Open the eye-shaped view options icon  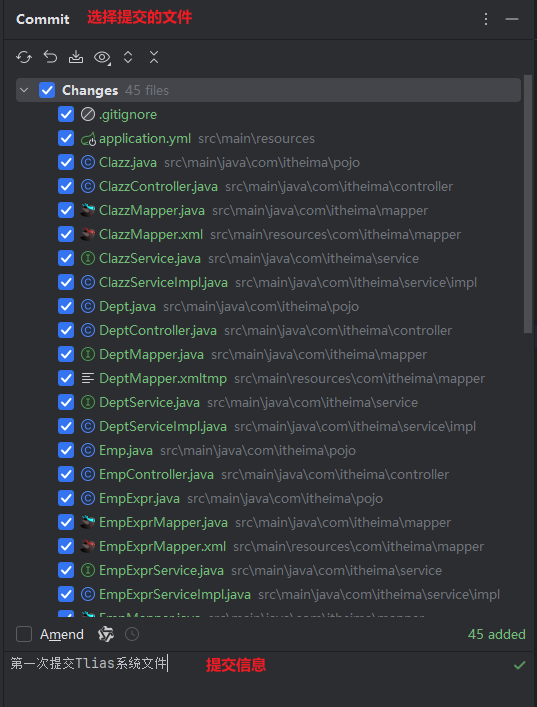pyautogui.click(x=102, y=57)
